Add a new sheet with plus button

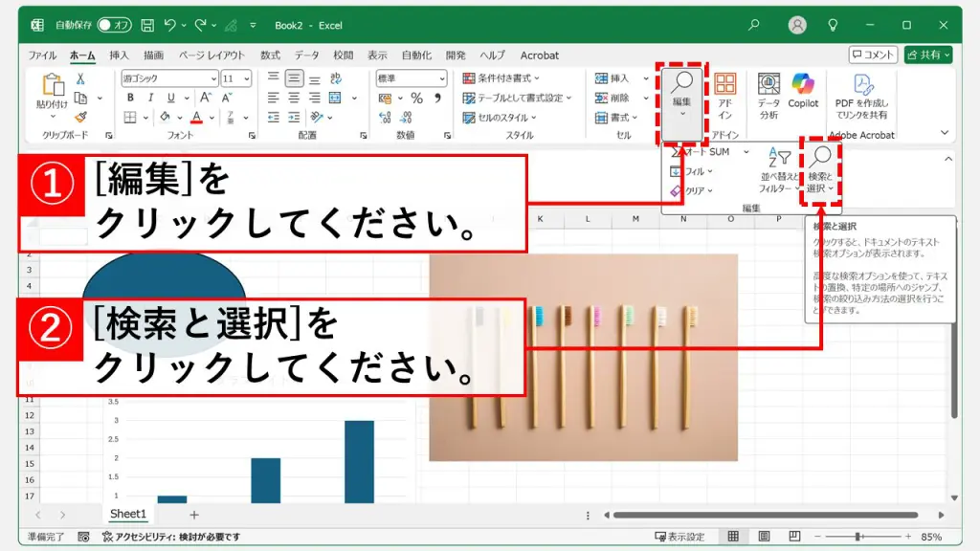pyautogui.click(x=194, y=515)
